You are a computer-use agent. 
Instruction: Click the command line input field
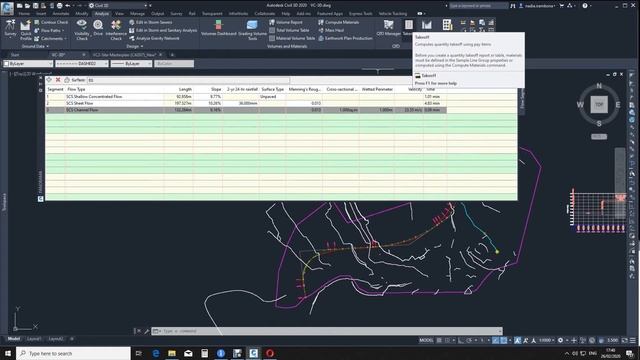point(330,331)
